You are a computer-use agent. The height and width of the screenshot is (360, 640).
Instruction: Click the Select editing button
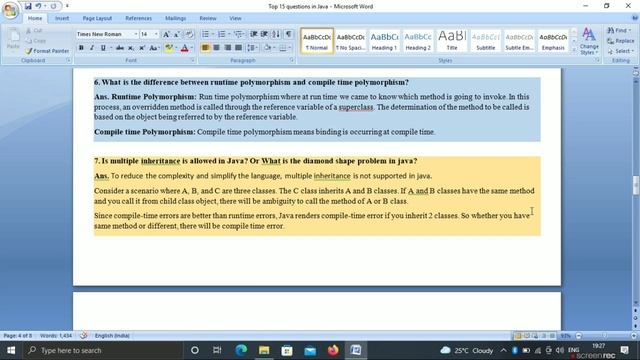[x=620, y=51]
